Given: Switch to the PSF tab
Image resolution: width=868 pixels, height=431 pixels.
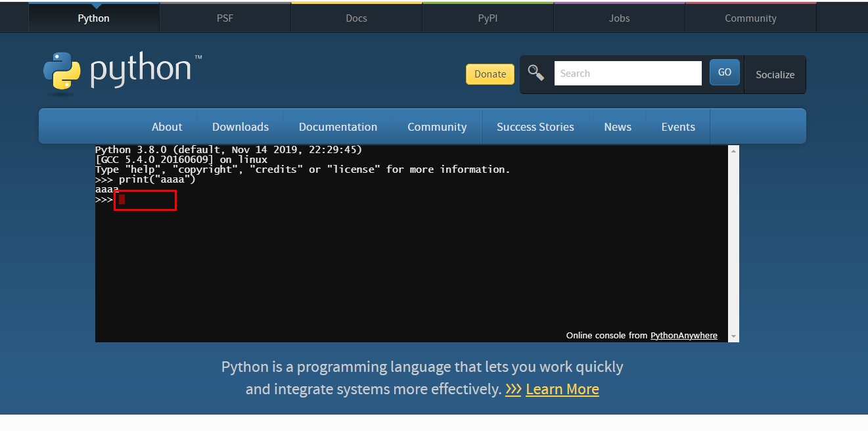Looking at the screenshot, I should [x=225, y=18].
